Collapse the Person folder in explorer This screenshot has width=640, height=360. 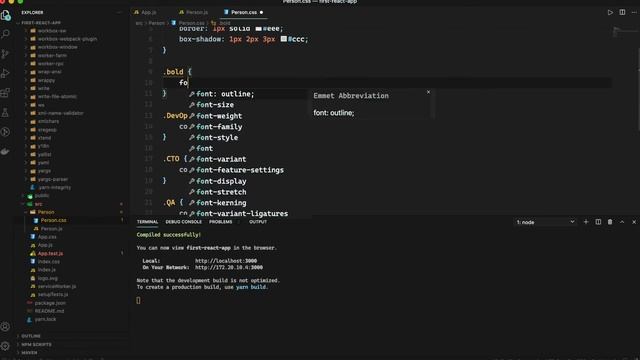tap(46, 212)
